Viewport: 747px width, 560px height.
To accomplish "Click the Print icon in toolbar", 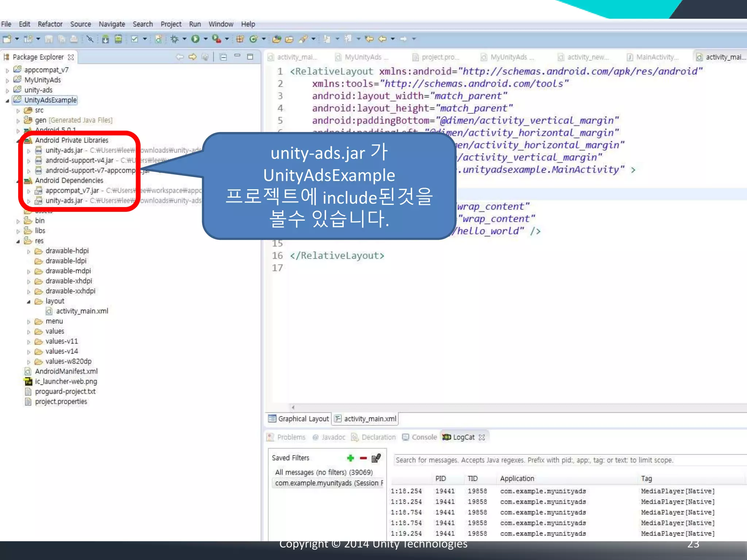I will (74, 39).
